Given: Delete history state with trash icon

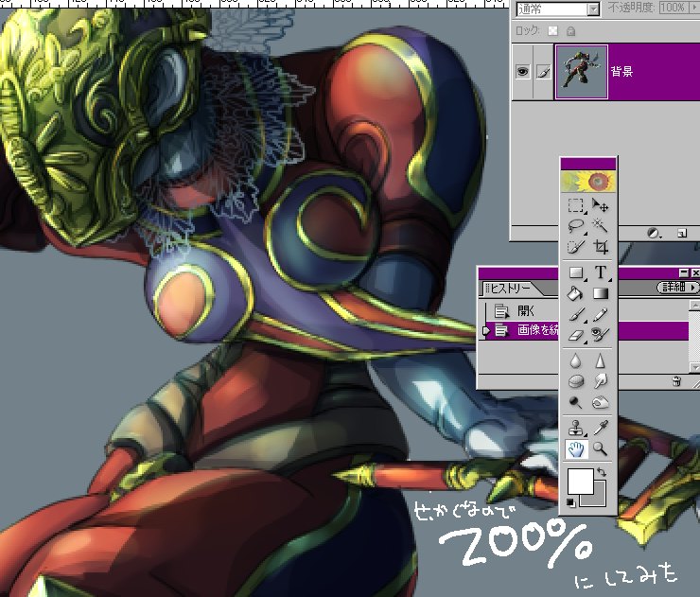Looking at the screenshot, I should click(676, 381).
